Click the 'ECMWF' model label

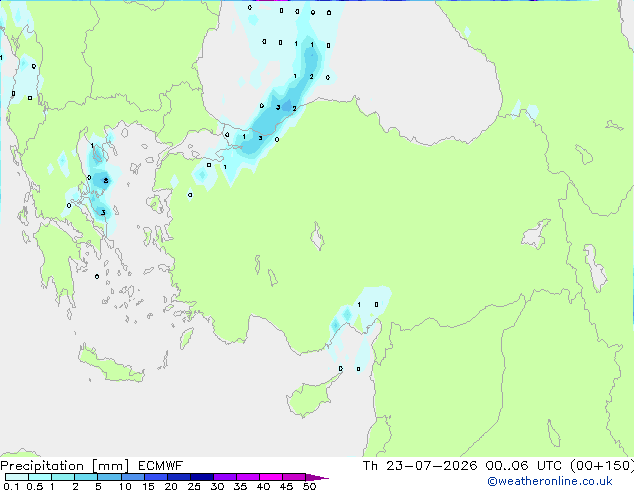tap(161, 466)
